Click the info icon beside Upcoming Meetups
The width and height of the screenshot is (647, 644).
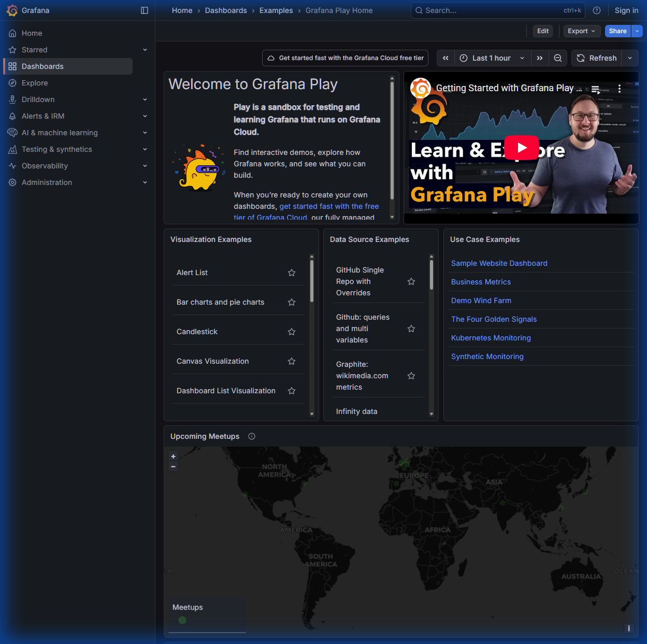pos(251,436)
